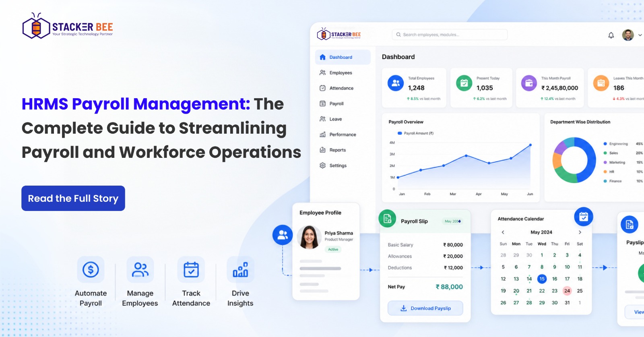Screen dimensions: 644x337
Task: Click the Read the Full Story button
Action: pyautogui.click(x=73, y=198)
